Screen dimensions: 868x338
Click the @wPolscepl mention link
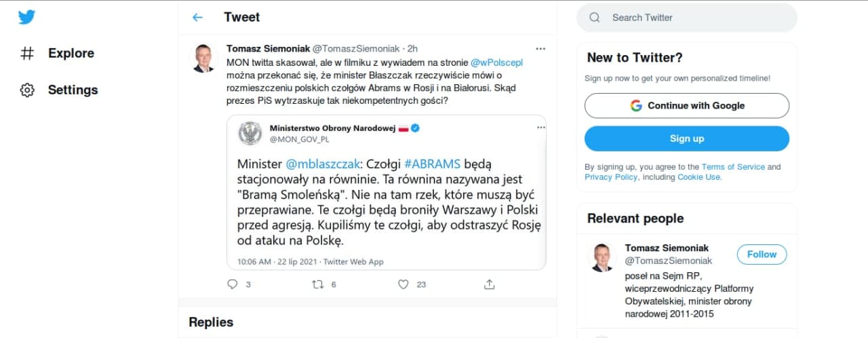tap(496, 62)
